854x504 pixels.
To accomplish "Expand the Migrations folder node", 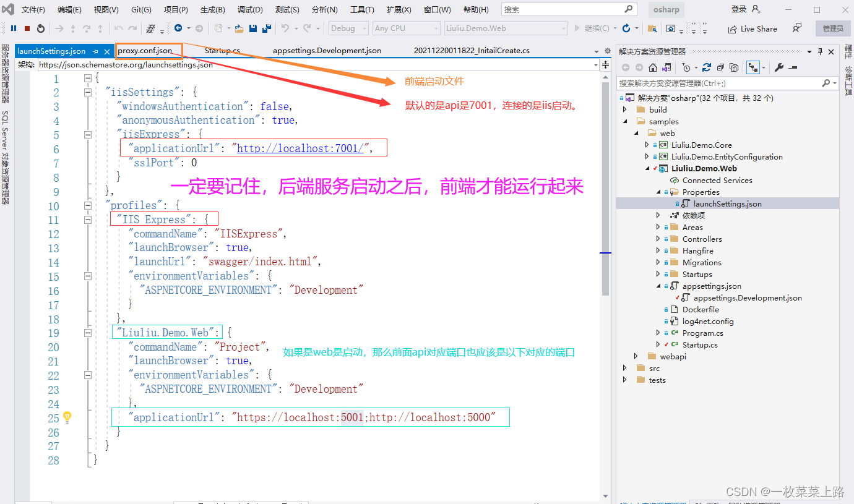I will (x=658, y=262).
